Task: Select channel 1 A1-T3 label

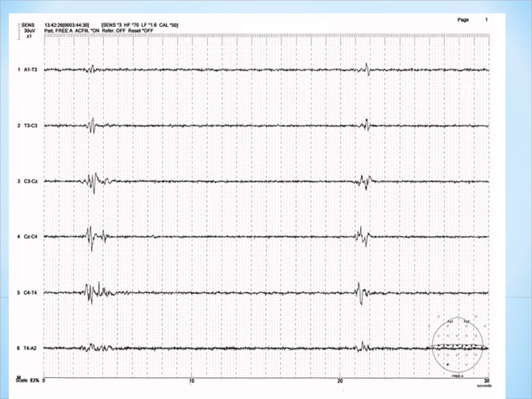Action: click(30, 70)
